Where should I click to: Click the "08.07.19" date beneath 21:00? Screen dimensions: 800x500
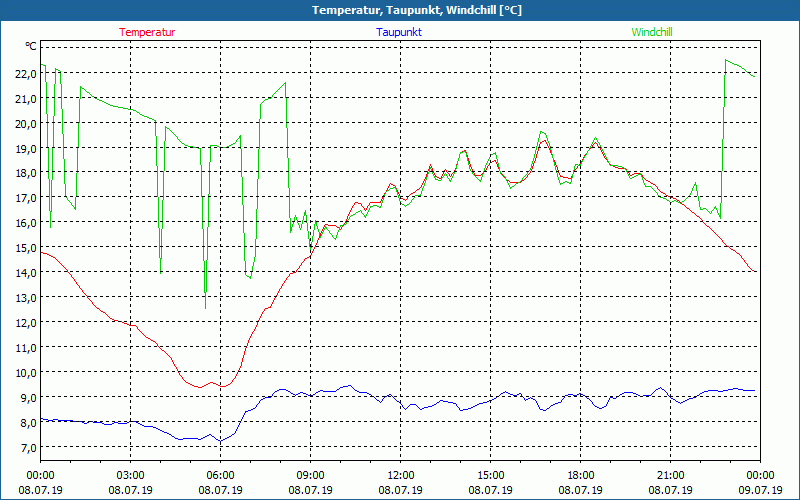pyautogui.click(x=670, y=490)
